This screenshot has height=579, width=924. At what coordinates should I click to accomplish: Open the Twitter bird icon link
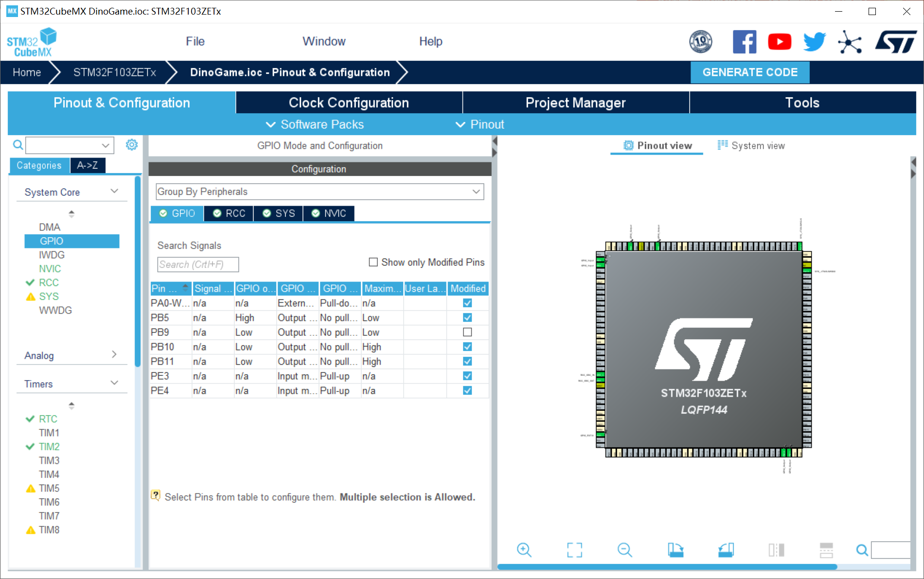(x=815, y=42)
